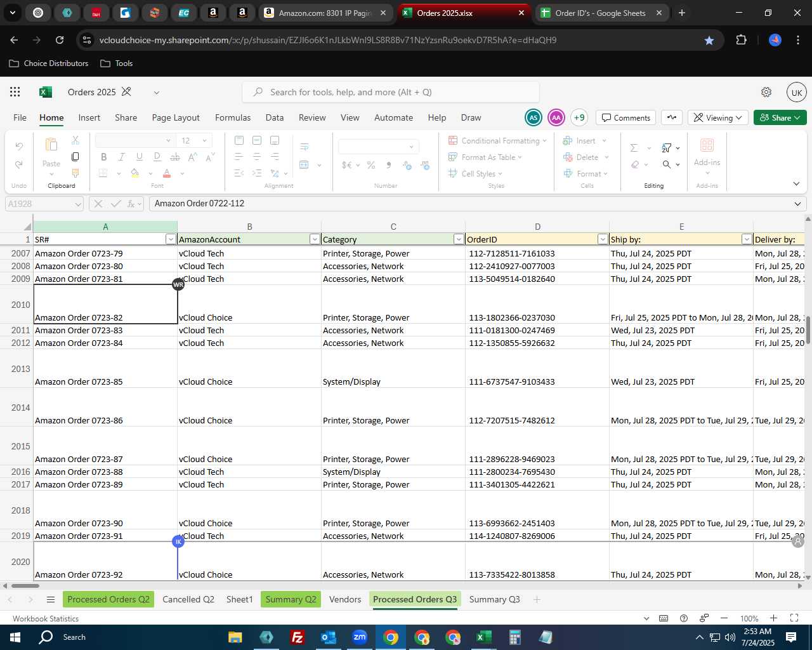
Task: Open the Category column filter dropdown
Action: tap(459, 239)
